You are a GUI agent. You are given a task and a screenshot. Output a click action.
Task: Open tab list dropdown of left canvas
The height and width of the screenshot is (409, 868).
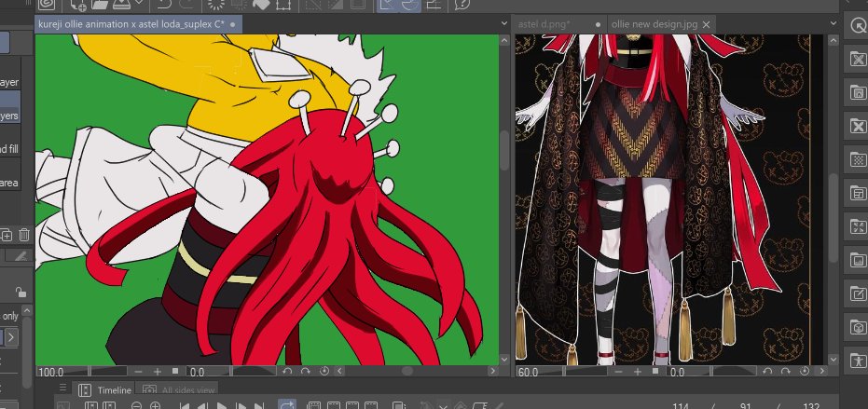tap(504, 24)
